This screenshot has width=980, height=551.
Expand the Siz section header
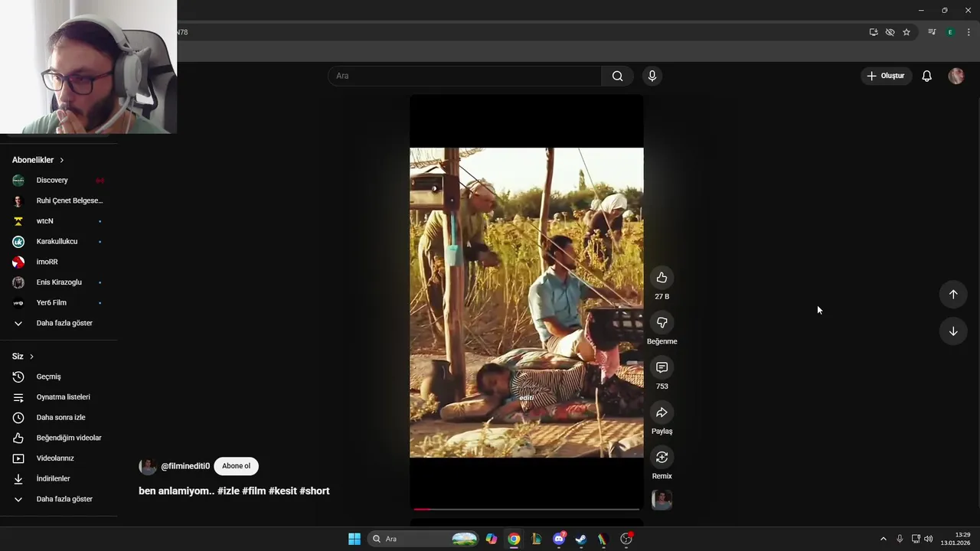[x=23, y=357]
